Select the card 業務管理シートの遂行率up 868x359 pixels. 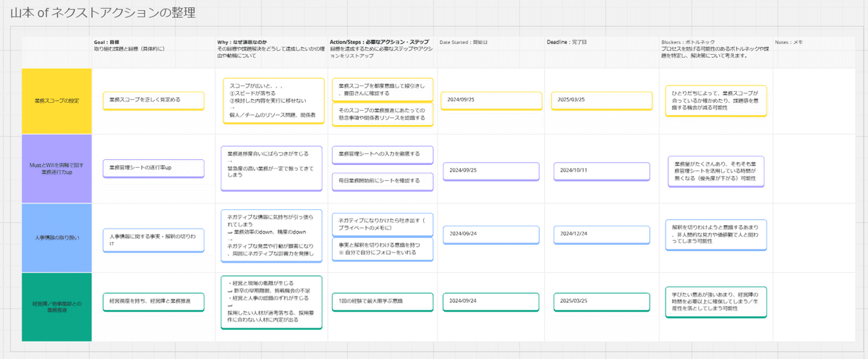click(153, 168)
